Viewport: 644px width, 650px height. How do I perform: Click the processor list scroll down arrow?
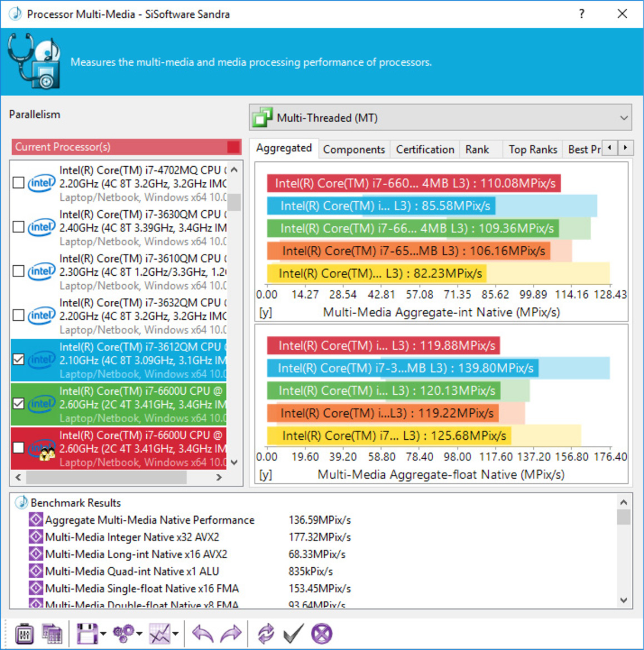click(234, 462)
